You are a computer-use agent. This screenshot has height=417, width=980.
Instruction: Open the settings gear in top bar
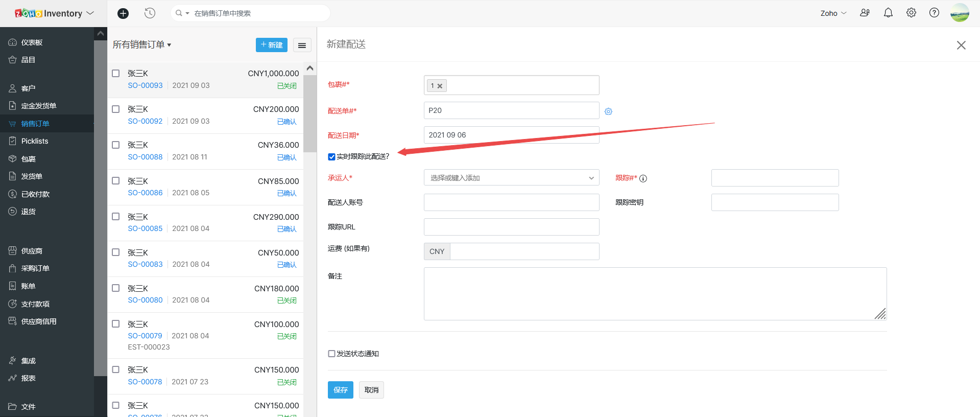[911, 13]
